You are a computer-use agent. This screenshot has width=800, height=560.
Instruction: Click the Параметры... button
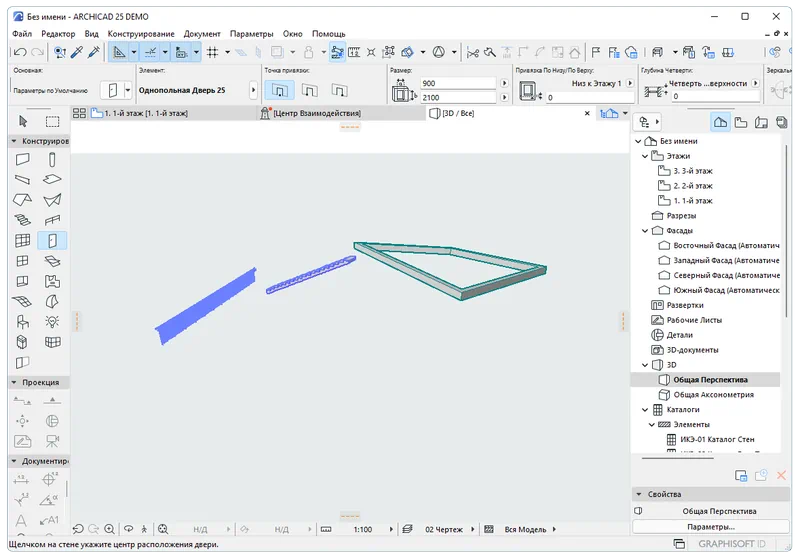pos(710,526)
